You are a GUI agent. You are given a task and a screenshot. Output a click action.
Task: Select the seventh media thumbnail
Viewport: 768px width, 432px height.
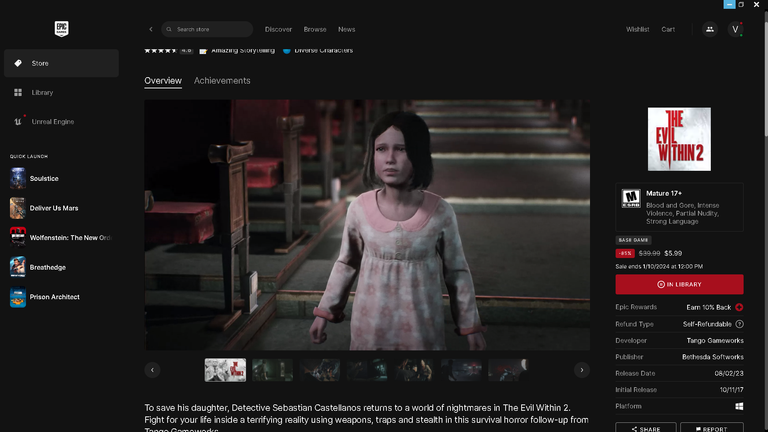tap(508, 370)
